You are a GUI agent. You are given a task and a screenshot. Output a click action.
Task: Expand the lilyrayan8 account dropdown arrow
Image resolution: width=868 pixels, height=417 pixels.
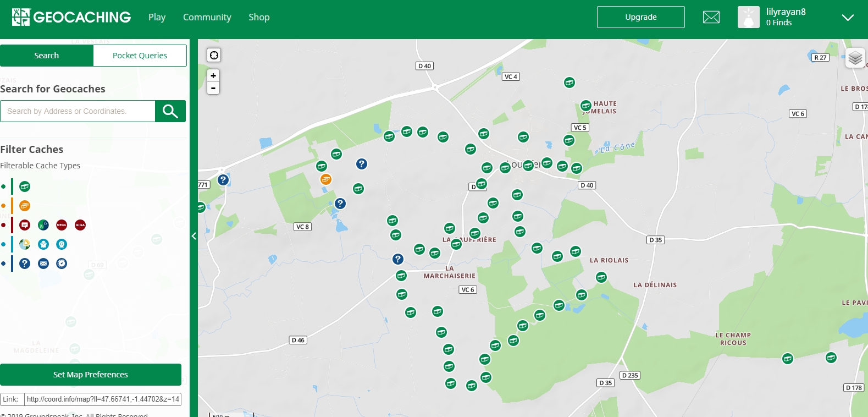pos(848,18)
